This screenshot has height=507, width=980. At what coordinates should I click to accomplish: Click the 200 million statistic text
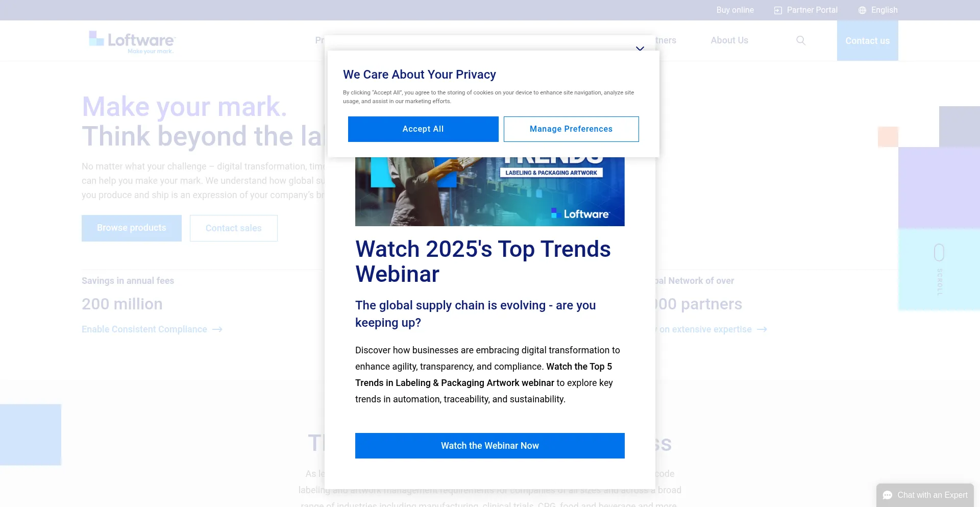coord(122,304)
